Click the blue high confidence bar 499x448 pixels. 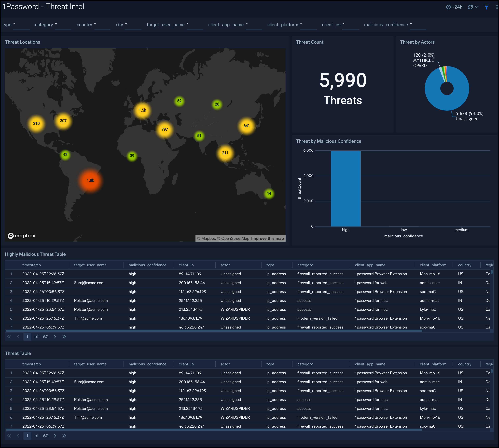[346, 189]
